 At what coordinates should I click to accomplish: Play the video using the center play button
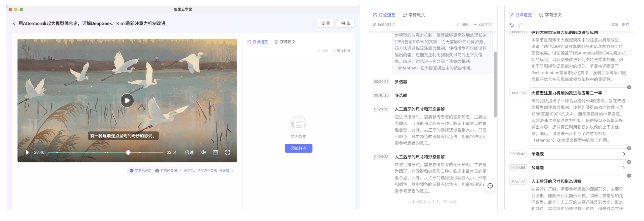[x=127, y=100]
